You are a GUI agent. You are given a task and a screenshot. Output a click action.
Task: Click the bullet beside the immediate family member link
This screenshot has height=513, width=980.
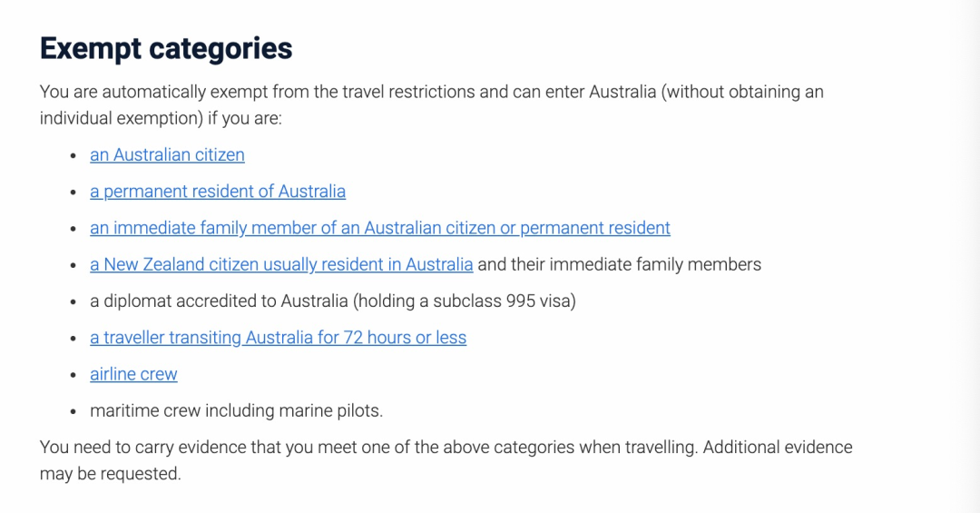click(73, 228)
